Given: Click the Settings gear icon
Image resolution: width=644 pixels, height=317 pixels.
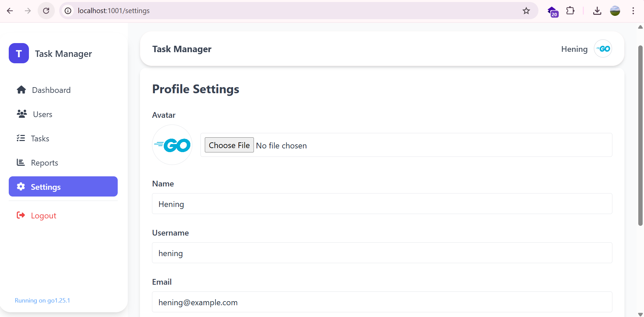Looking at the screenshot, I should (x=21, y=187).
